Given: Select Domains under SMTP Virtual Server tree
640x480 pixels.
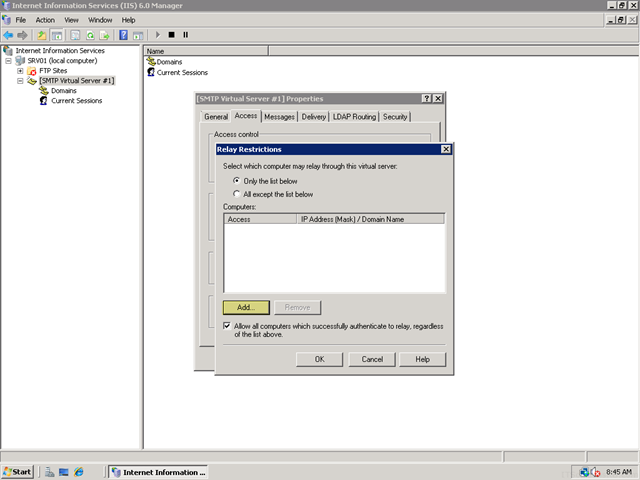Looking at the screenshot, I should 64,91.
